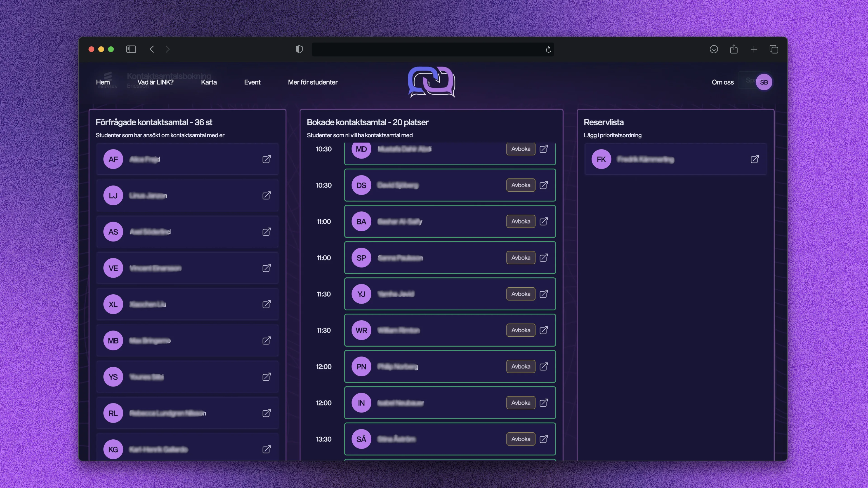Click Avboka button for Yarida Javid at 11:30
This screenshot has height=488, width=868.
coord(520,294)
